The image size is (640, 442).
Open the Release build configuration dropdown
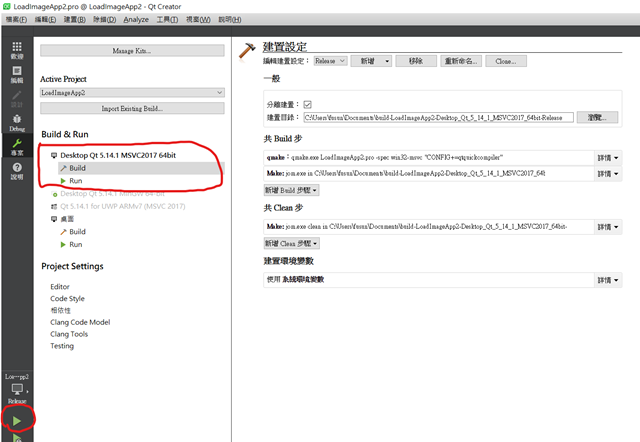click(x=331, y=61)
